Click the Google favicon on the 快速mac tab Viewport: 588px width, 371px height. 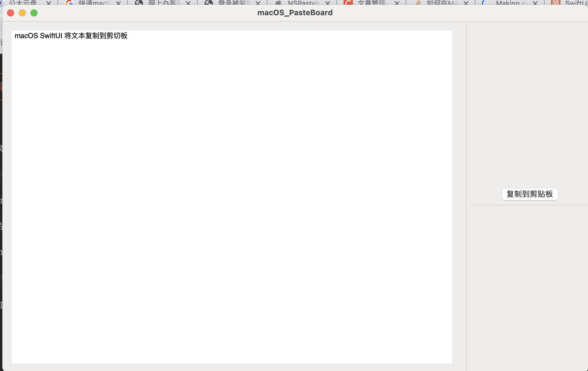click(x=70, y=3)
